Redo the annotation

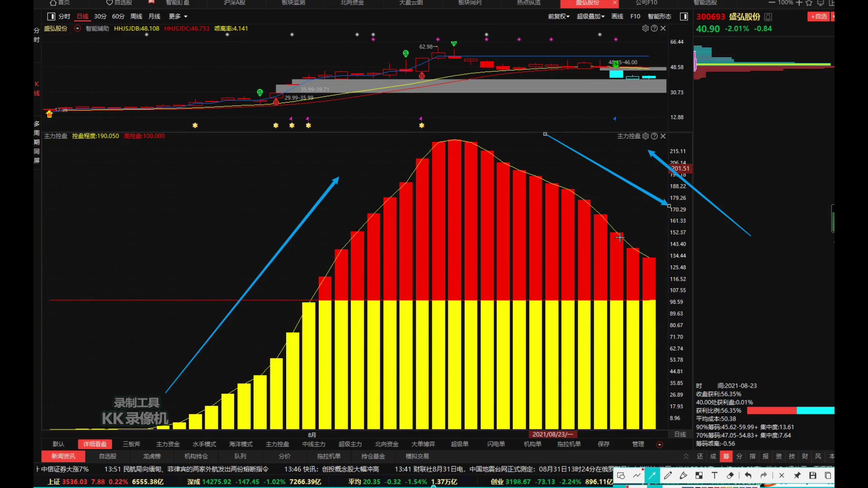764,475
